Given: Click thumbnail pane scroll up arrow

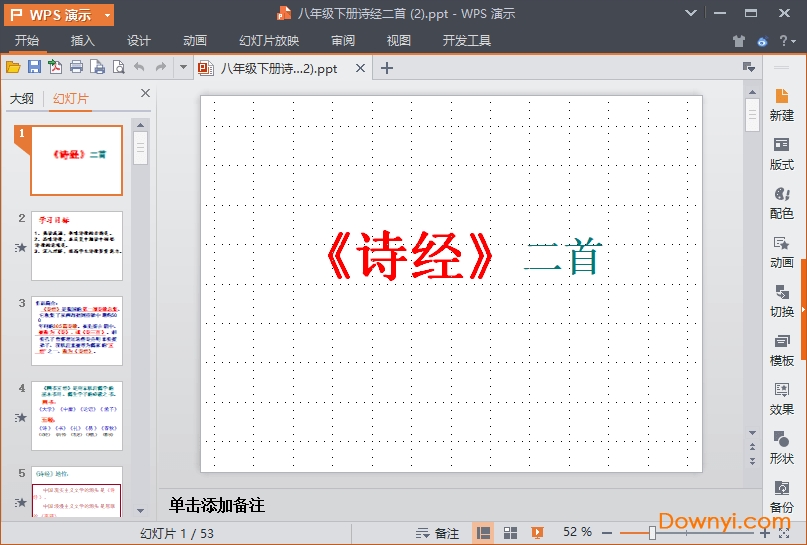Looking at the screenshot, I should click(141, 125).
